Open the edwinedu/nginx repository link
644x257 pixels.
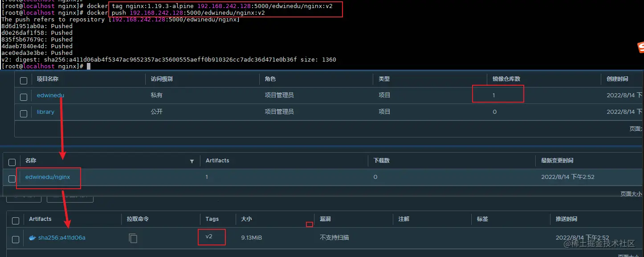(x=48, y=177)
